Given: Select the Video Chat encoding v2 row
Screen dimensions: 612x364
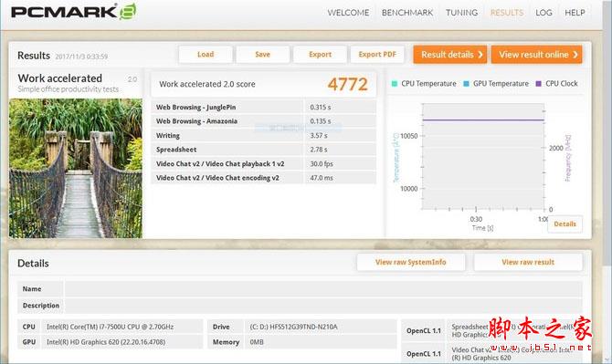Looking at the screenshot, I should pyautogui.click(x=263, y=178).
